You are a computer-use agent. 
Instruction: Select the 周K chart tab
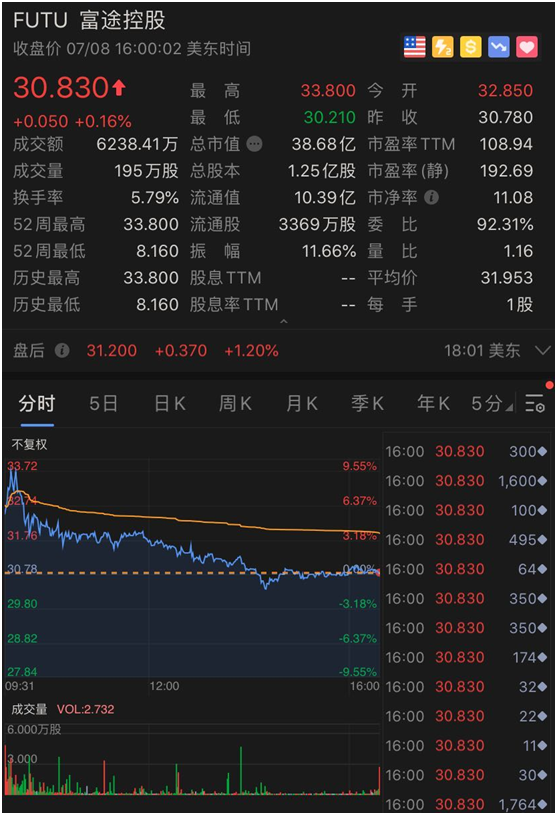click(x=235, y=403)
